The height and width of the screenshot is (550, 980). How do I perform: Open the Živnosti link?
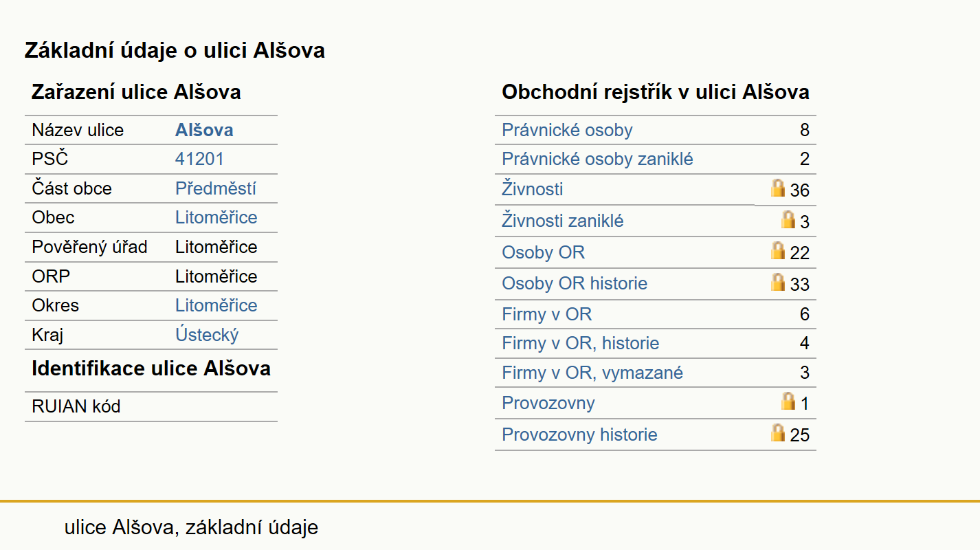coord(533,189)
